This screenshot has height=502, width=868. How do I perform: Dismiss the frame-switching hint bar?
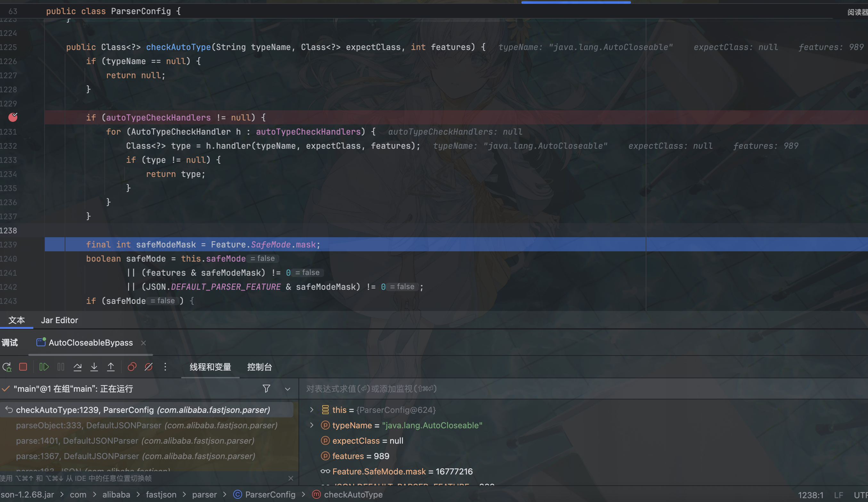291,479
